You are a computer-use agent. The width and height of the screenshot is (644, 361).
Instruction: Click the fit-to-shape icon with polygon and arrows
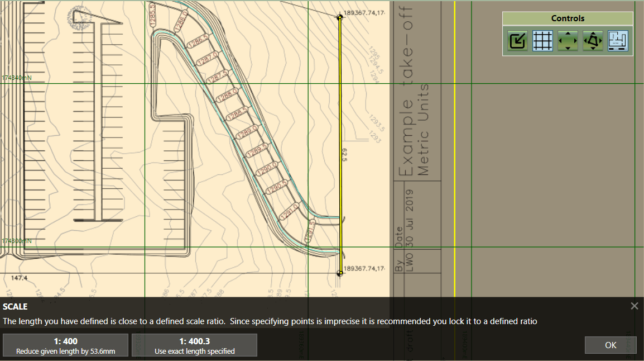[x=593, y=41]
